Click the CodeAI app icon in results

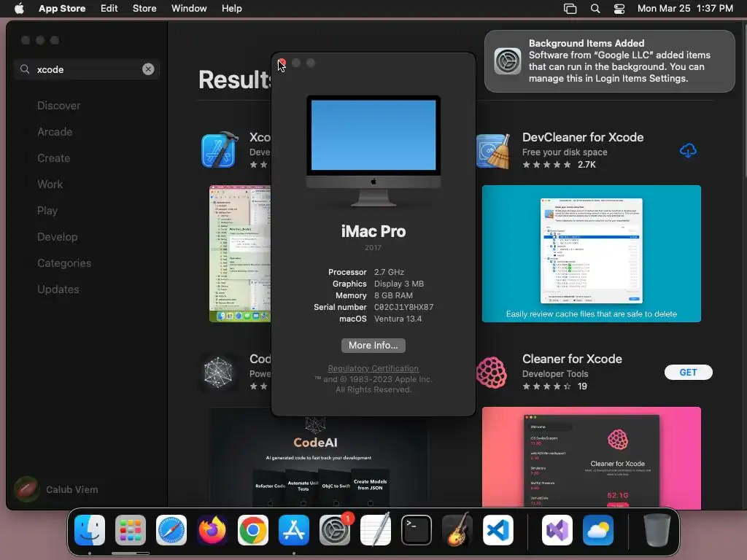pyautogui.click(x=218, y=373)
